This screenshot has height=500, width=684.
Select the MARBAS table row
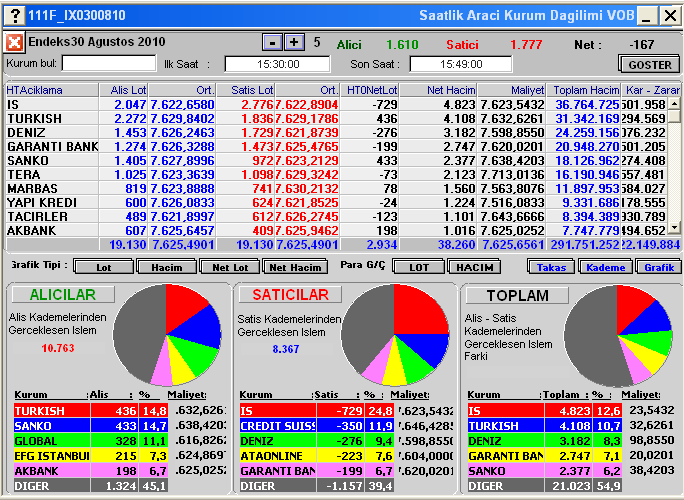(x=337, y=188)
